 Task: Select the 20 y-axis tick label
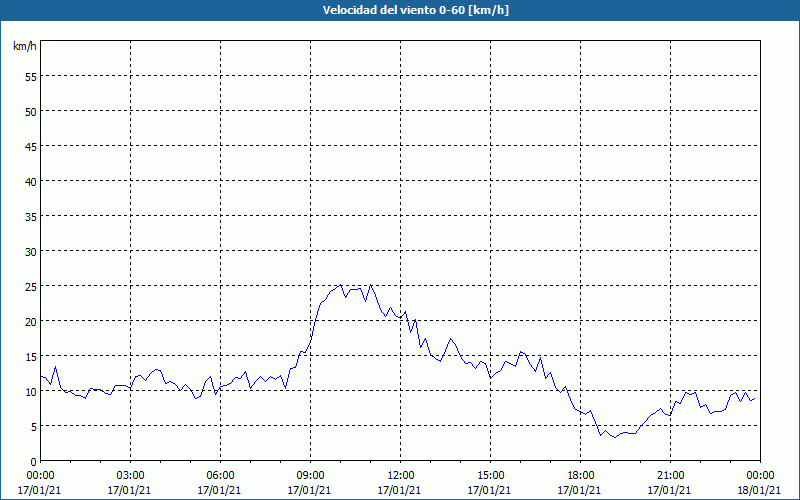(31, 321)
